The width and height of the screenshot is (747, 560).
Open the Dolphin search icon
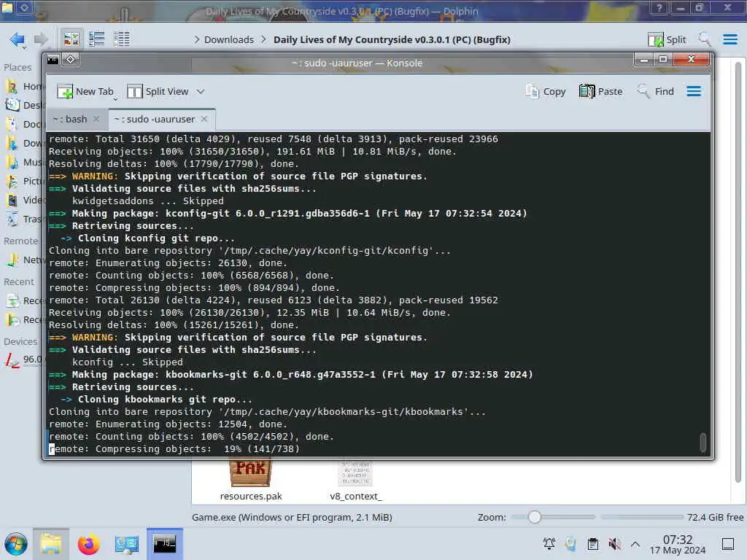(705, 39)
